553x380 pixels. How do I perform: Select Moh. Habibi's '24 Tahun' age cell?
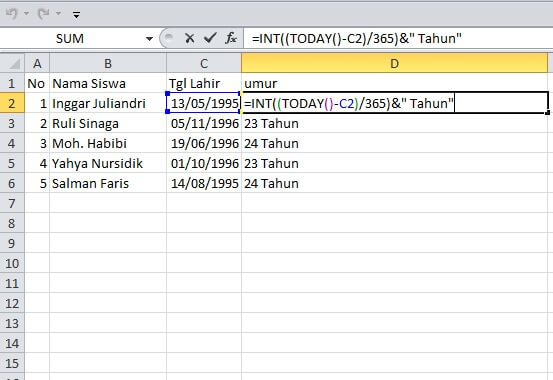[x=395, y=143]
